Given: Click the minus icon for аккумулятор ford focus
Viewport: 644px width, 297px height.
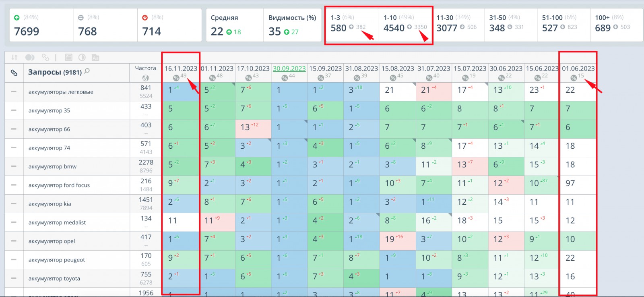Looking at the screenshot, I should [x=14, y=185].
